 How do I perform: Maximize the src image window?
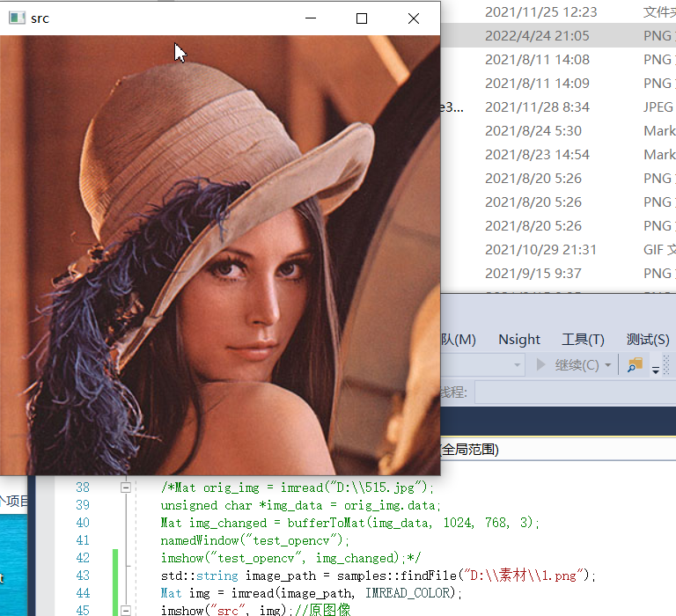362,18
